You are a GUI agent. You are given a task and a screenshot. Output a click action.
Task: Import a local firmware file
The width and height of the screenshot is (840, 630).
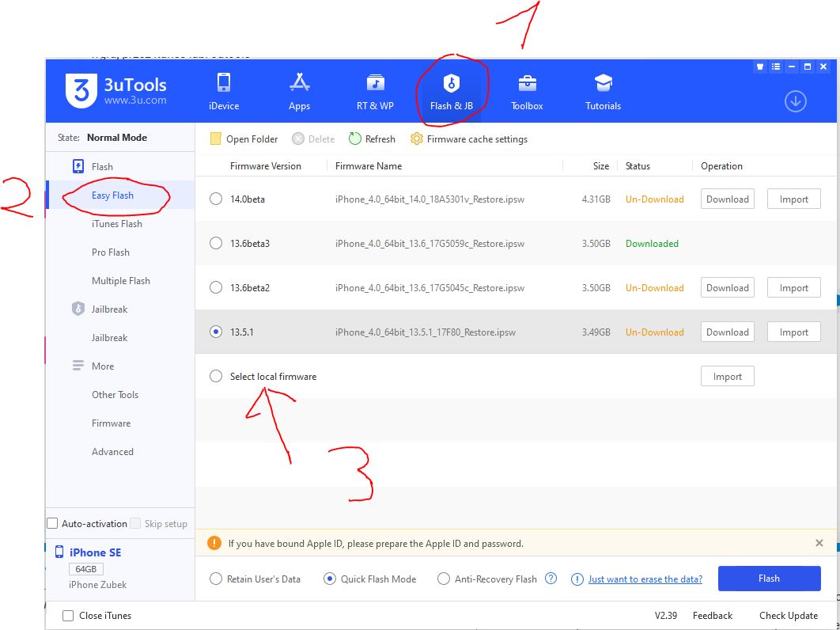(728, 377)
